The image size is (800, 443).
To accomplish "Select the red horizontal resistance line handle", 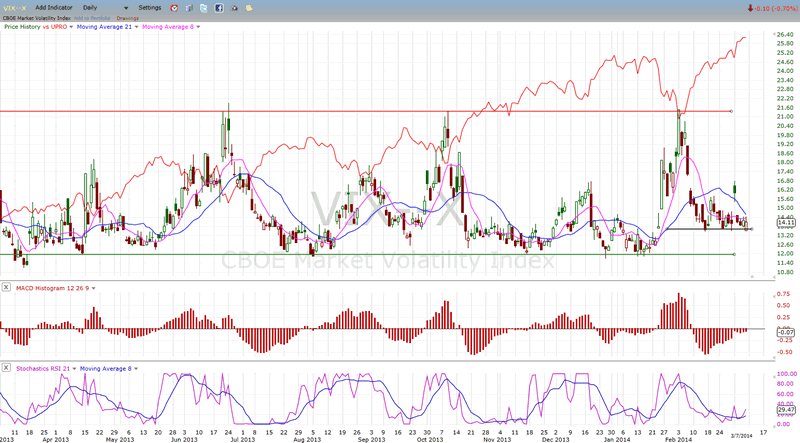I will coord(735,111).
